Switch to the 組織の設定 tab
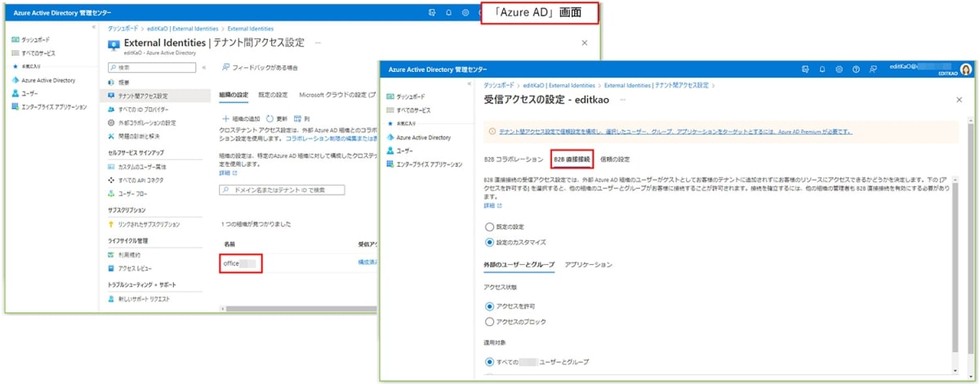Viewport: 980px width, 385px height. pos(234,96)
